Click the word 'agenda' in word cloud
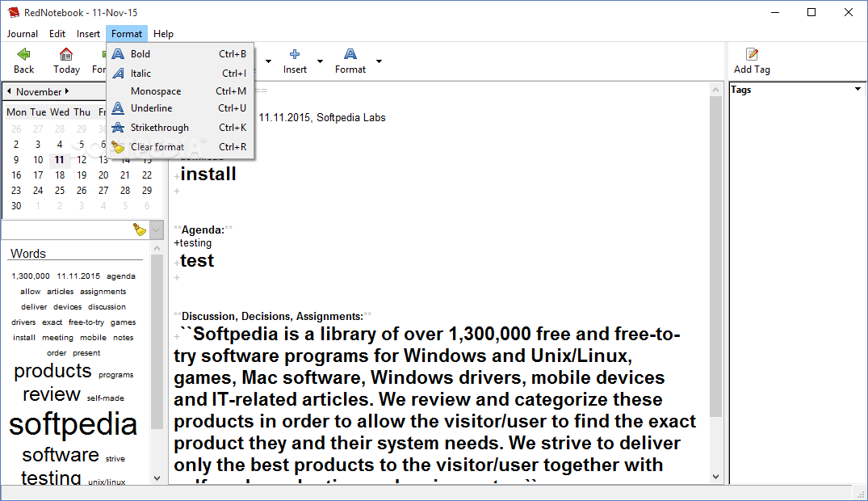This screenshot has height=501, width=868. (x=120, y=276)
